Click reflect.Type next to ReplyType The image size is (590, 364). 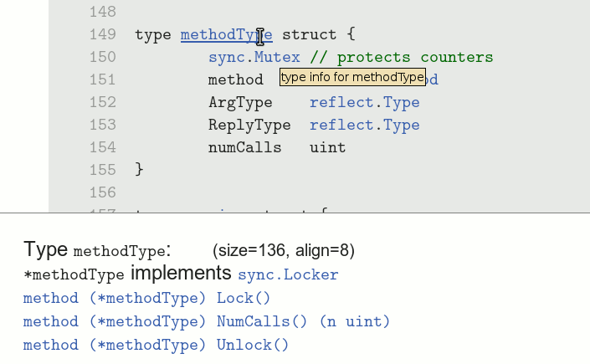[364, 126]
